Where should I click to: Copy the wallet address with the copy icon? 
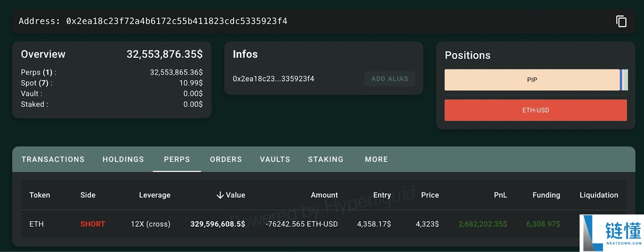(621, 21)
